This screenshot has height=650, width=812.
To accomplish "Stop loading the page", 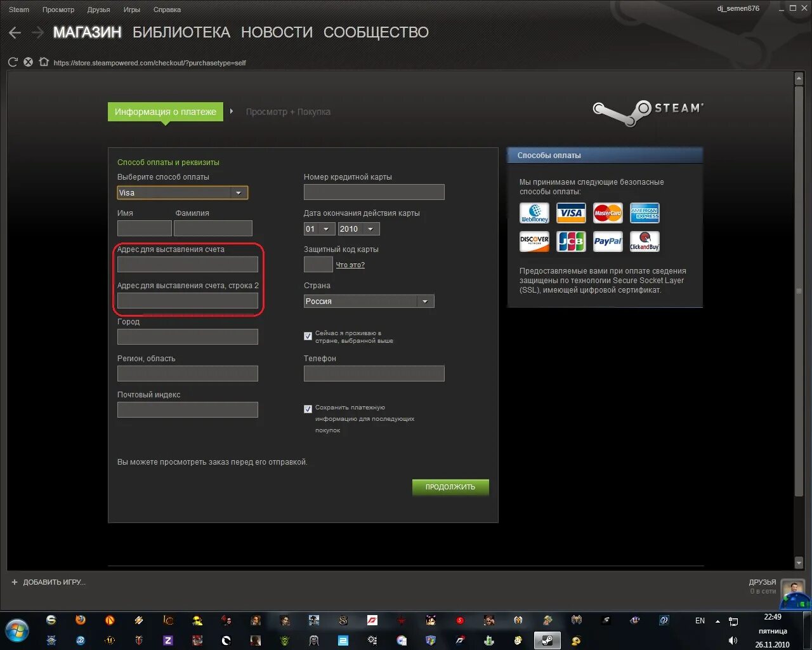I will pyautogui.click(x=28, y=62).
